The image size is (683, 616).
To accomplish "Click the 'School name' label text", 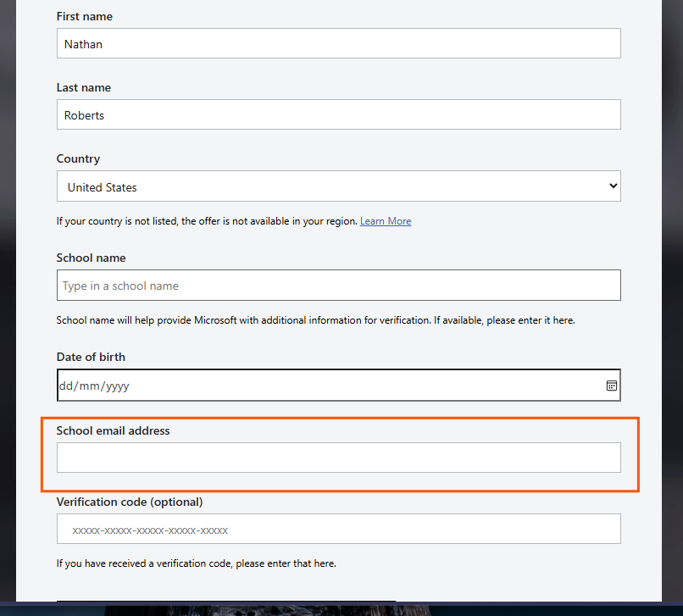I will click(x=91, y=258).
